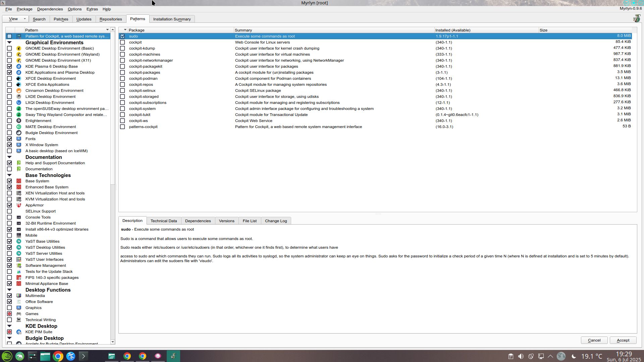Click the KDE PIM Suite pattern icon
This screenshot has width=644, height=362.
click(x=19, y=332)
